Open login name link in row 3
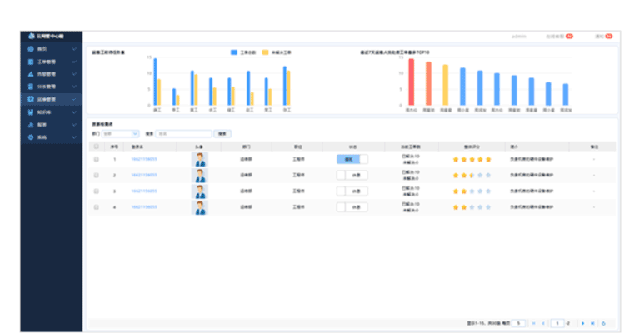 pos(144,191)
